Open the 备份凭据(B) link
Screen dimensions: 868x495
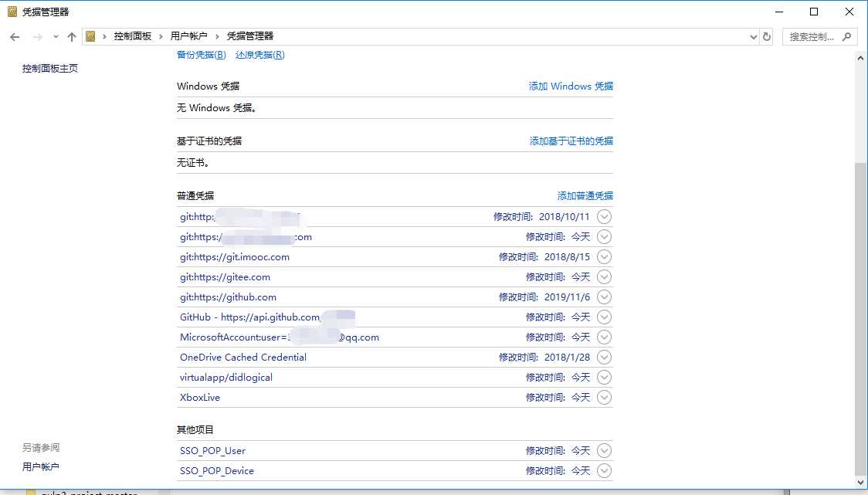point(201,55)
